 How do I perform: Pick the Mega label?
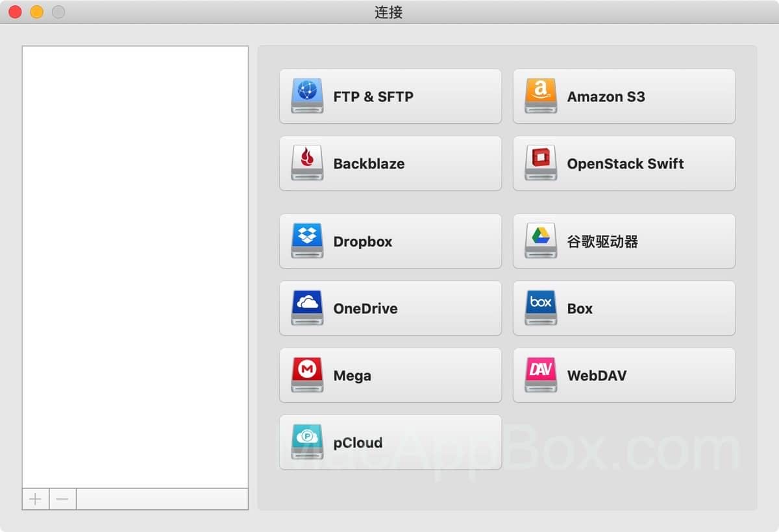point(352,376)
